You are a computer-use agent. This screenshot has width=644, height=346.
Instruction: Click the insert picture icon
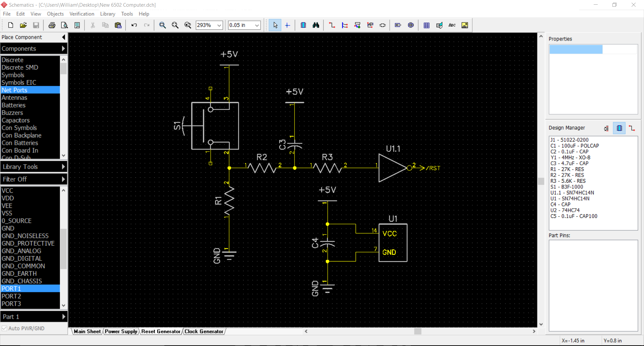[465, 25]
